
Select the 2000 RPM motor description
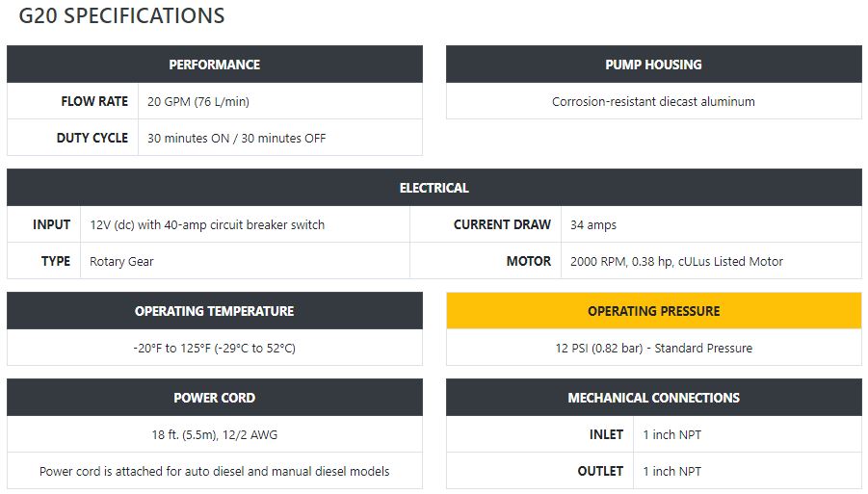pyautogui.click(x=676, y=262)
